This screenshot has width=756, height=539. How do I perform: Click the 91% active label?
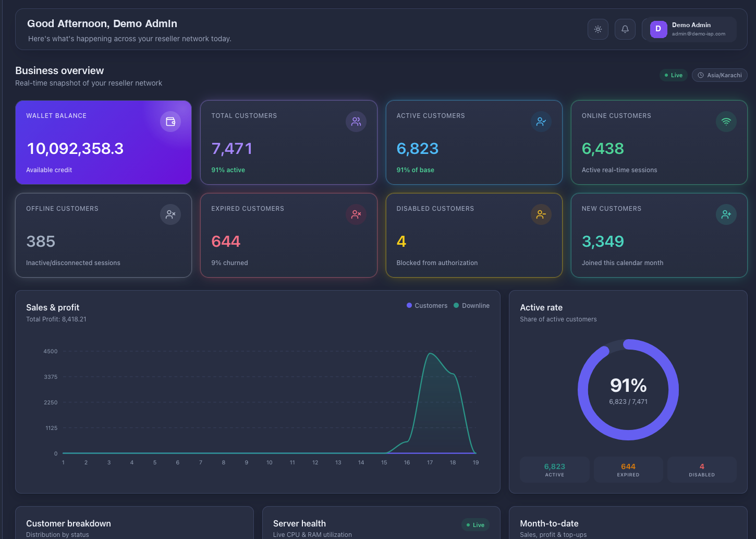tap(228, 170)
